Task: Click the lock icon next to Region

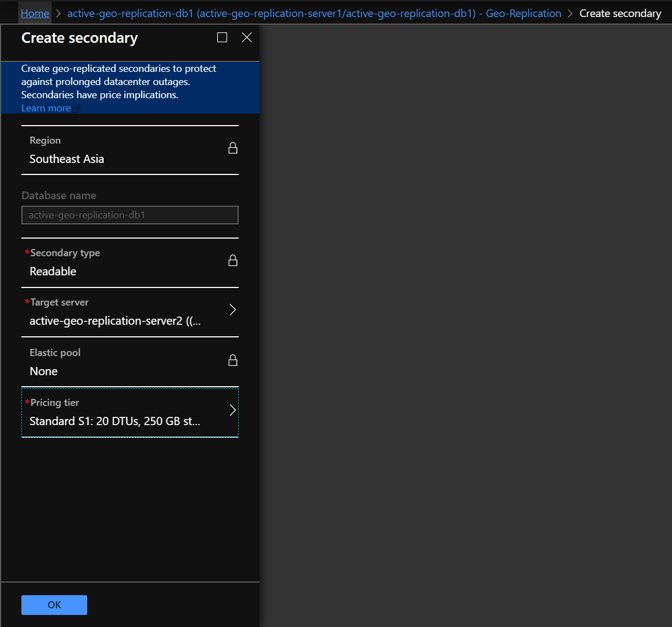Action: click(x=233, y=148)
